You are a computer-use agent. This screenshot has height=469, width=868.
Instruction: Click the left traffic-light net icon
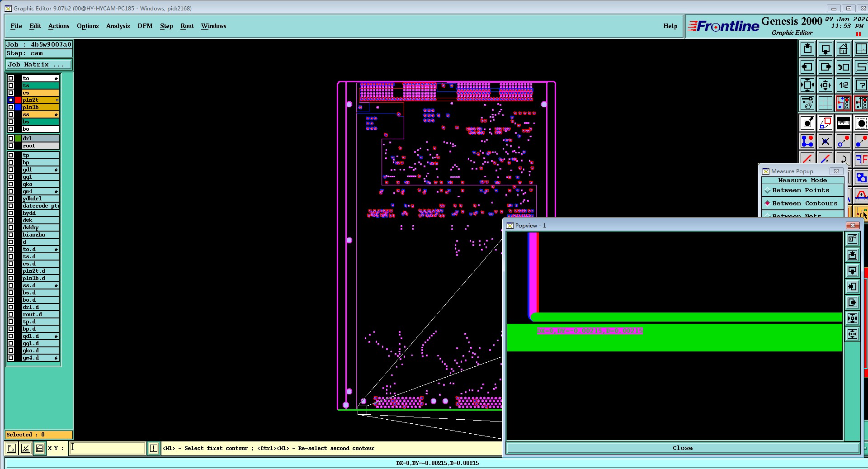coord(844,103)
